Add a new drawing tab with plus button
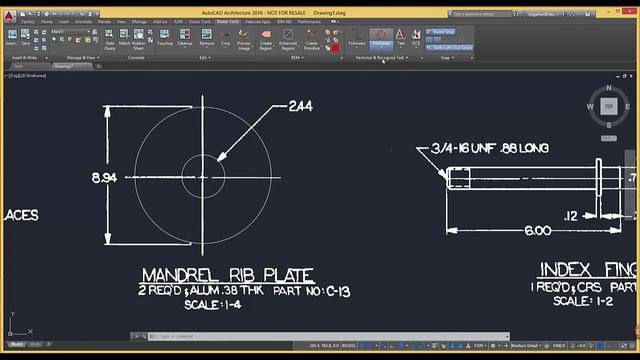640x360 pixels. tap(98, 66)
